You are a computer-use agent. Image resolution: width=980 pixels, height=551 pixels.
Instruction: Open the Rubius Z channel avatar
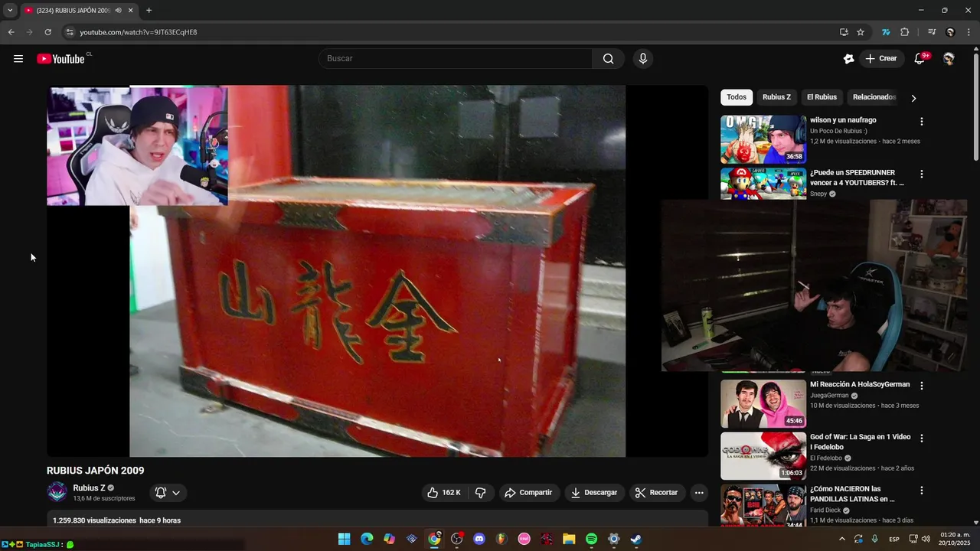pos(57,492)
